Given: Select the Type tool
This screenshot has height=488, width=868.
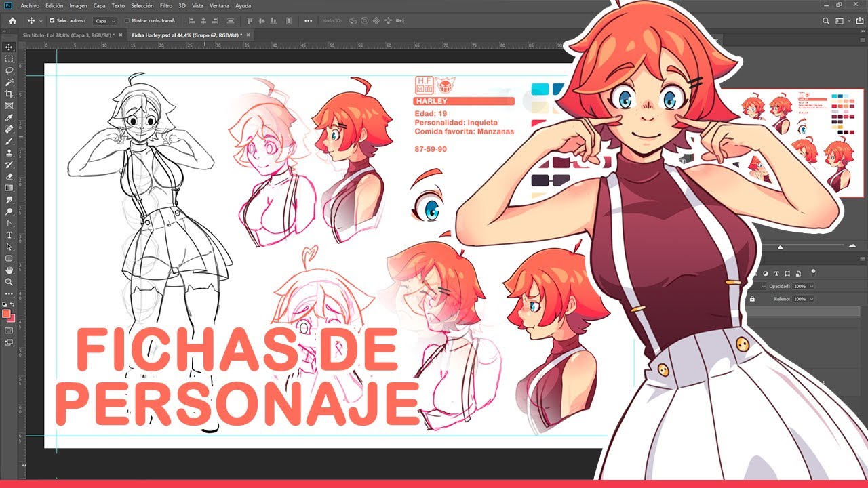Looking at the screenshot, I should coord(9,235).
